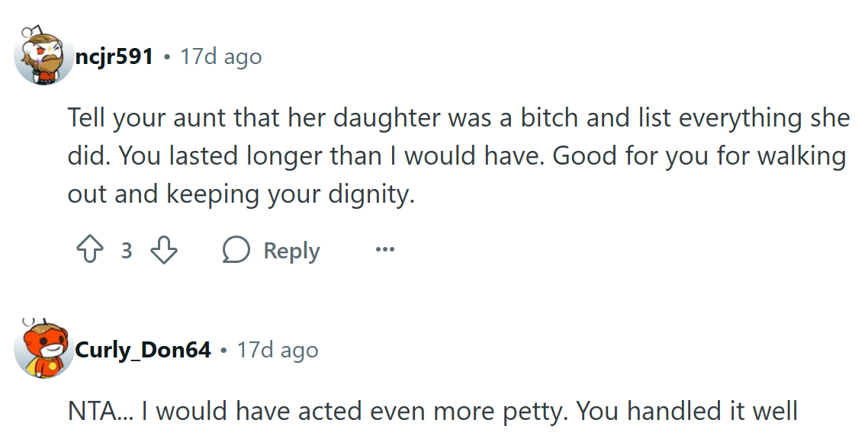This screenshot has height=439, width=868.
Task: Open the three-dot more options menu
Action: [x=385, y=250]
